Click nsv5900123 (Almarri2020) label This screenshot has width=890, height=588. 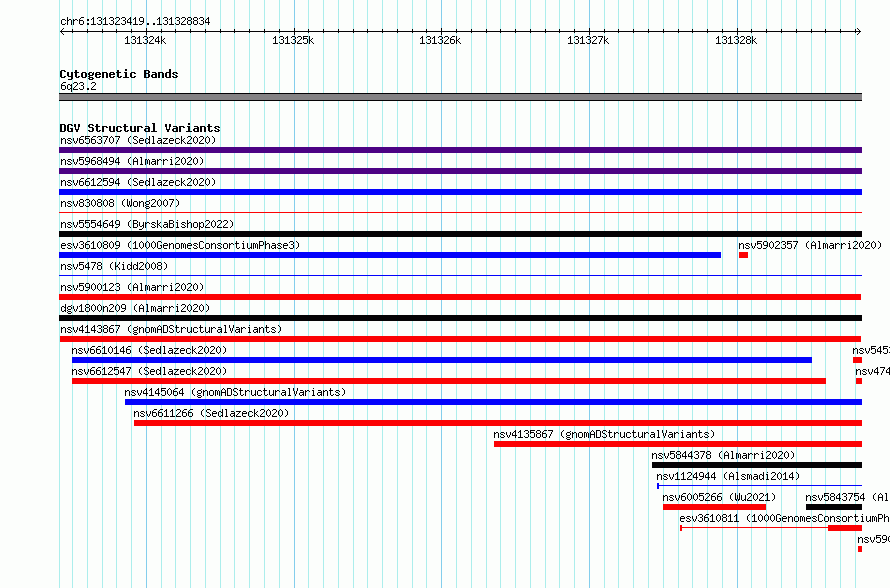point(132,287)
